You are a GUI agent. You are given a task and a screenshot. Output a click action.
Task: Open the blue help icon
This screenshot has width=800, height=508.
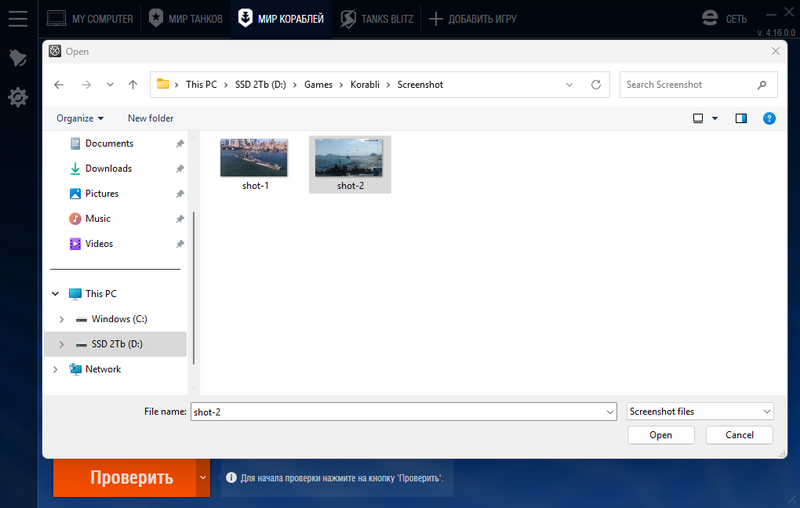point(769,118)
